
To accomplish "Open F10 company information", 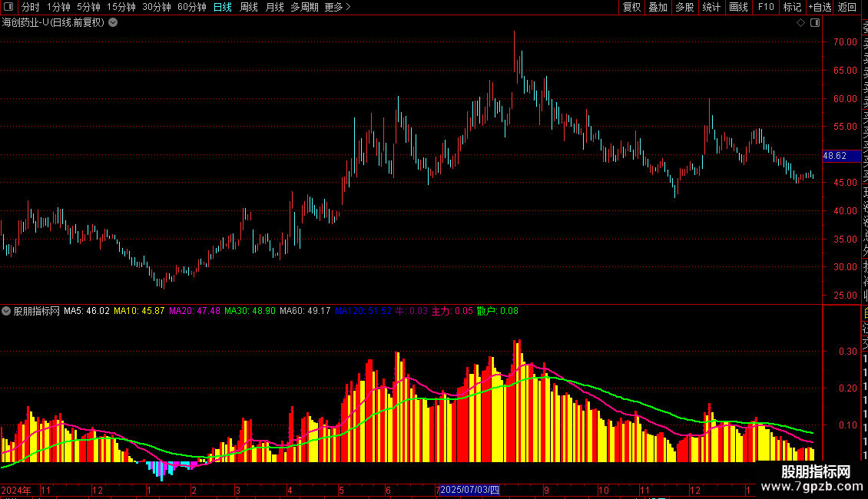I will (x=766, y=7).
